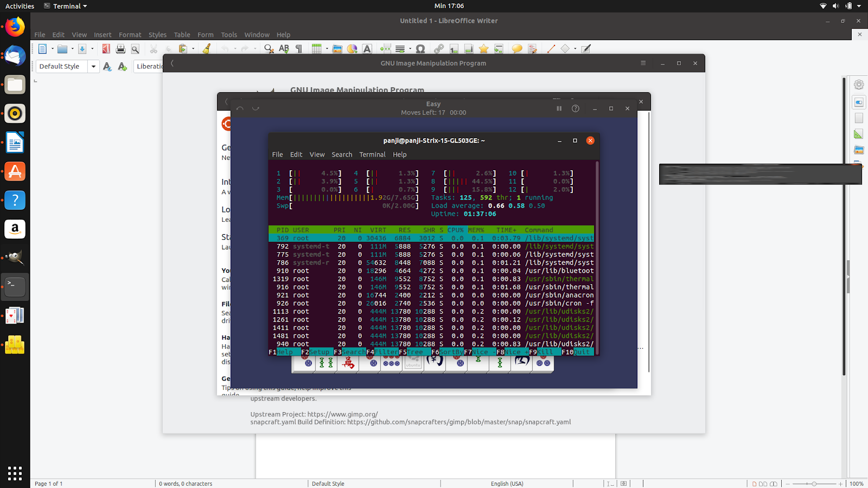Insert image icon in Writer toolbar

point(337,49)
